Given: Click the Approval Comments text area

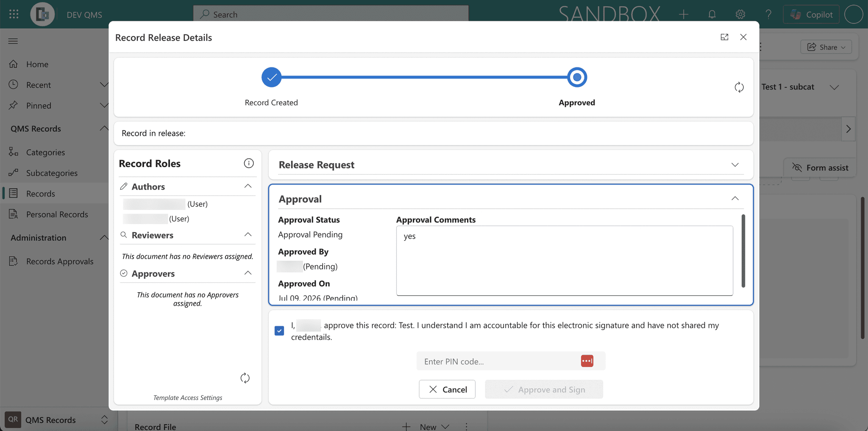Looking at the screenshot, I should pos(565,260).
